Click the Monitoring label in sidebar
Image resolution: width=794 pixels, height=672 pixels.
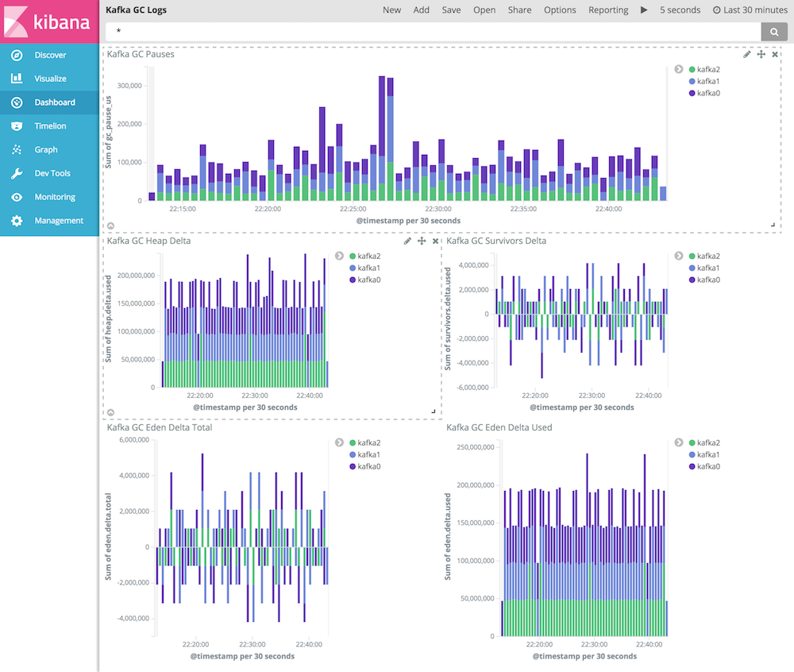pos(55,197)
